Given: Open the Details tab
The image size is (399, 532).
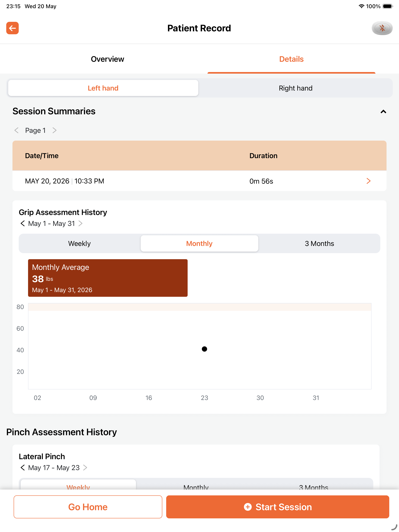Looking at the screenshot, I should point(291,59).
